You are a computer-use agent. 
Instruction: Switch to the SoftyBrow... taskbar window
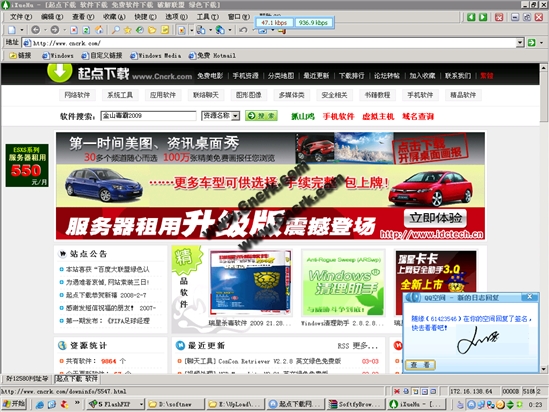click(355, 404)
